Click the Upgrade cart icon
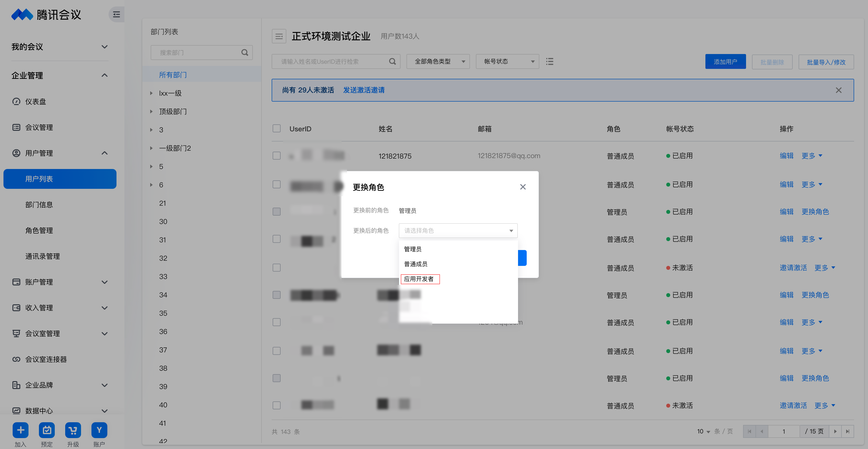868x449 pixels. pos(73,430)
